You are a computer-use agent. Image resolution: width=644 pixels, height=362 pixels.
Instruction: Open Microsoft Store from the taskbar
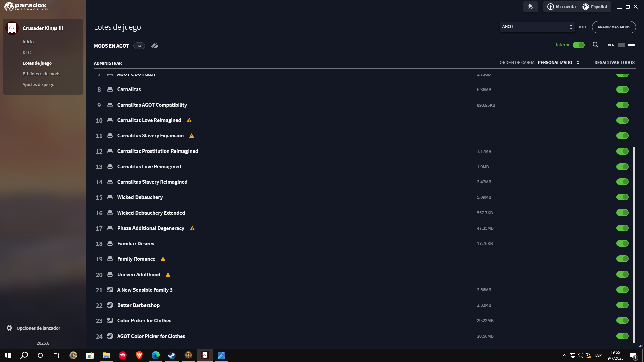click(90, 355)
